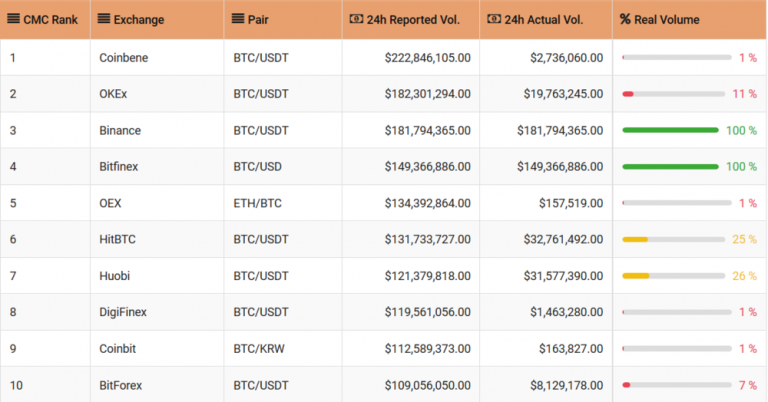This screenshot has width=768, height=402.
Task: Click reported volume $109,056,050.00
Action: pyautogui.click(x=428, y=385)
